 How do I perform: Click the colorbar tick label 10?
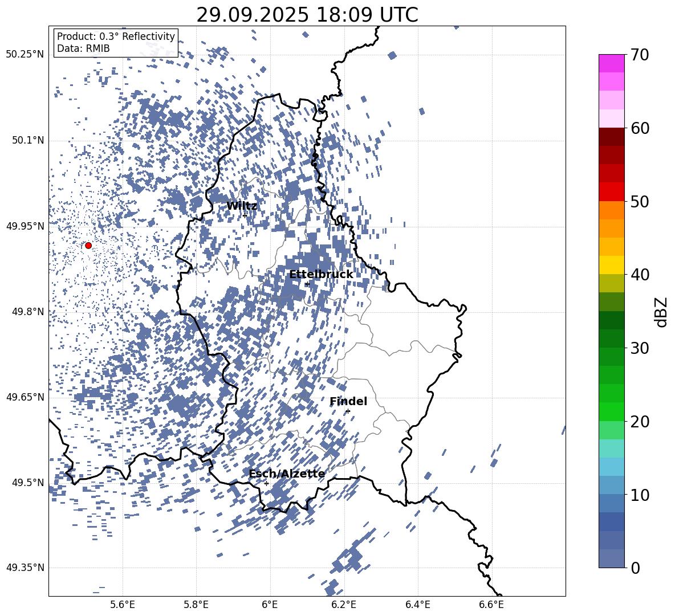pyautogui.click(x=640, y=495)
